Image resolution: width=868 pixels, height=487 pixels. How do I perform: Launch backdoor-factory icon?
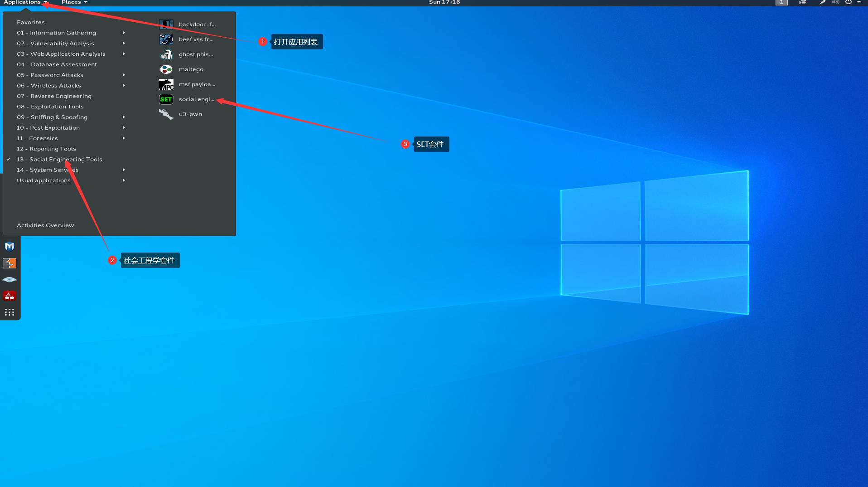click(x=166, y=24)
